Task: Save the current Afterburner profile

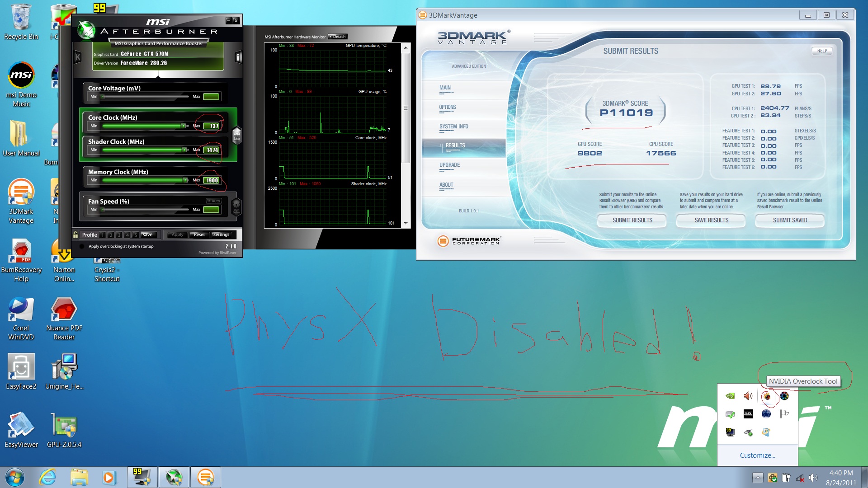Action: click(148, 235)
